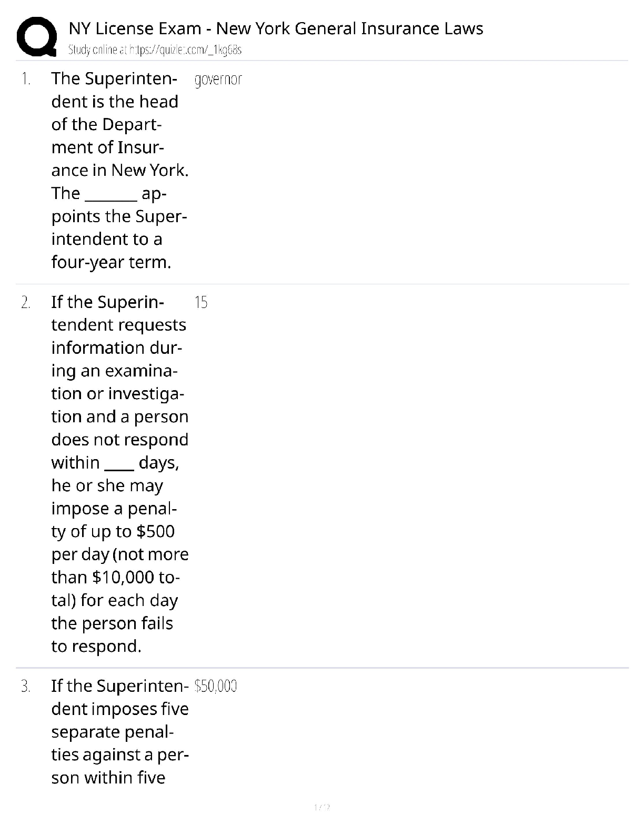Click the NY License Exam page title
644x834 pixels.
click(x=276, y=28)
